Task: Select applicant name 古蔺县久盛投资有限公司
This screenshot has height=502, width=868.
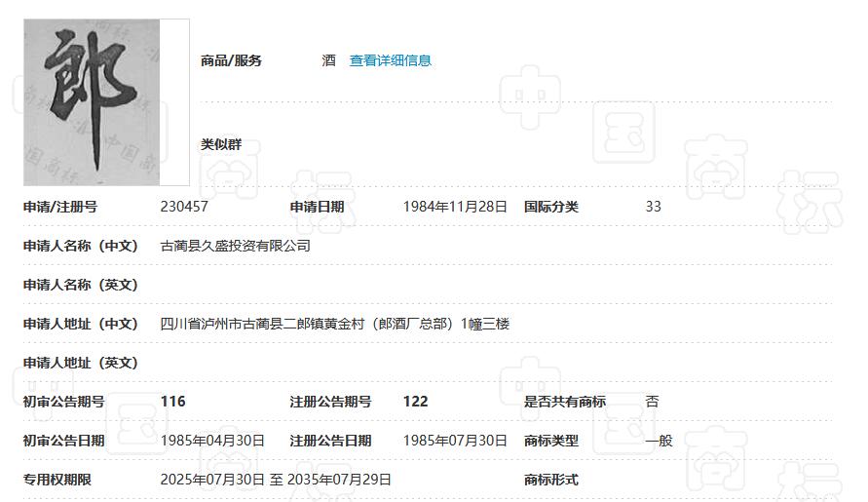Action: 236,246
